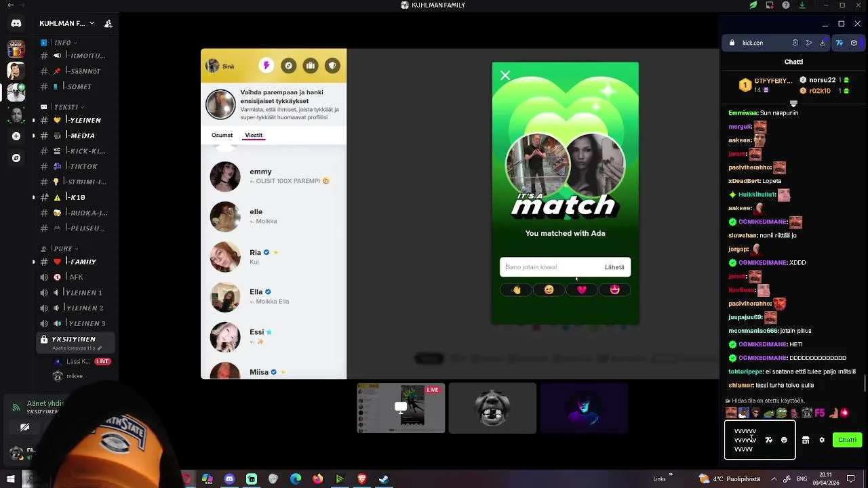Open the conversation with Miisa

(274, 371)
